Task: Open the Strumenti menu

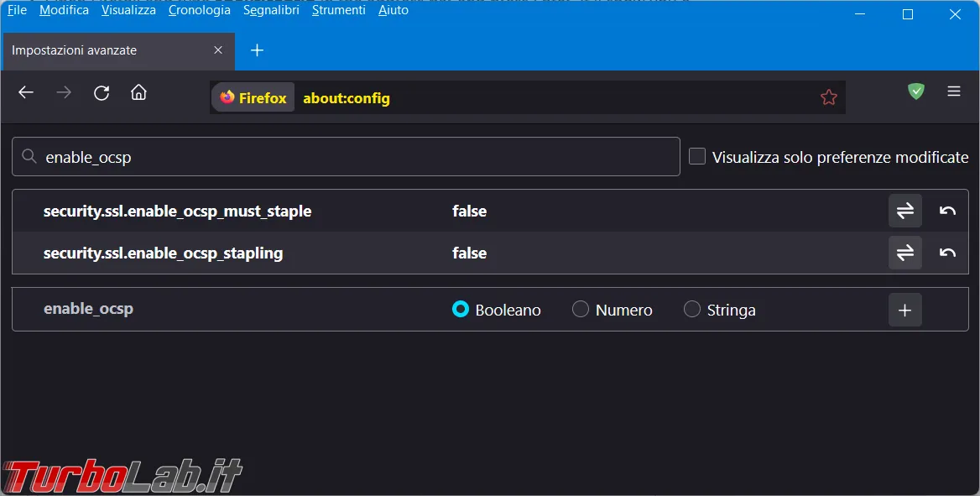Action: [x=339, y=10]
